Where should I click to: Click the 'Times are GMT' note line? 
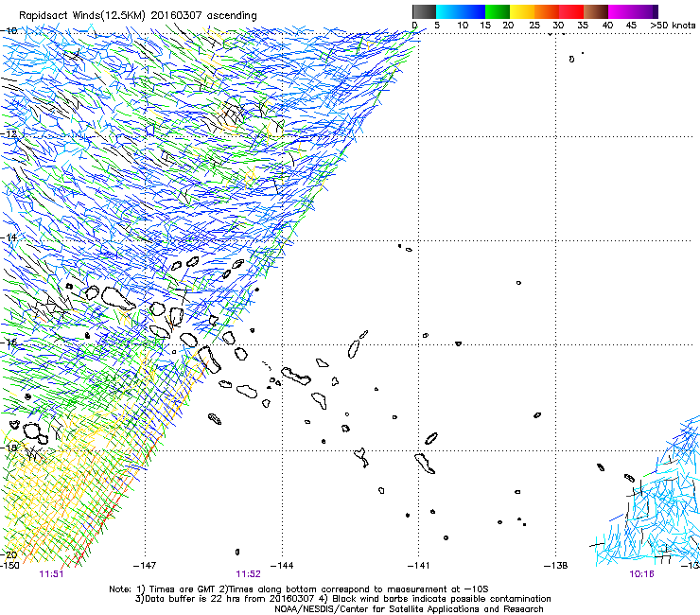point(299,589)
